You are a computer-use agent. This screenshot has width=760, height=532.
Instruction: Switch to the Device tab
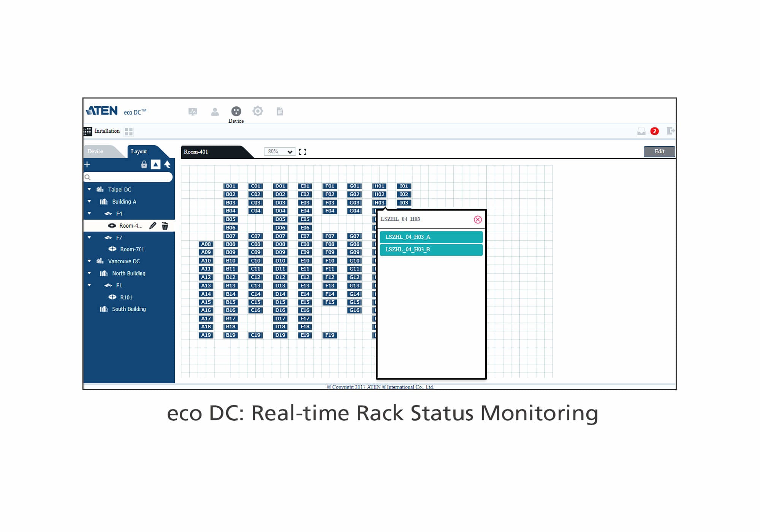96,151
